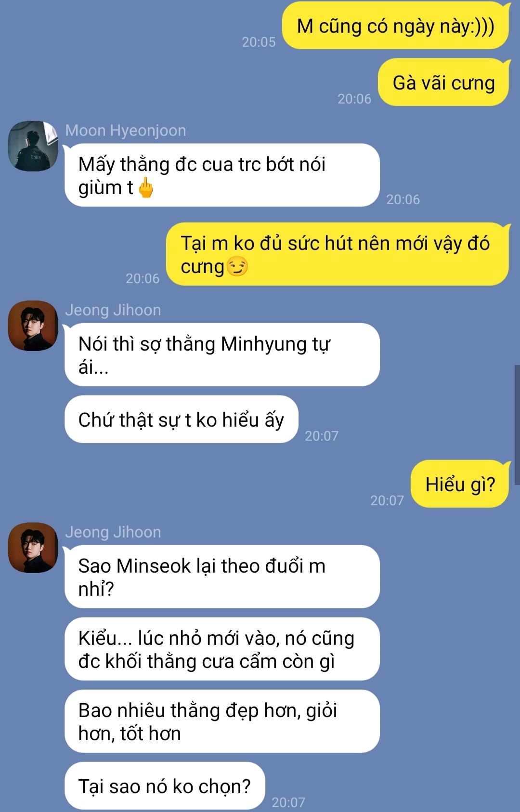Select the 'M cũng có ngày này:)))' bubble
Viewport: 520px width, 812px height.
point(396,26)
